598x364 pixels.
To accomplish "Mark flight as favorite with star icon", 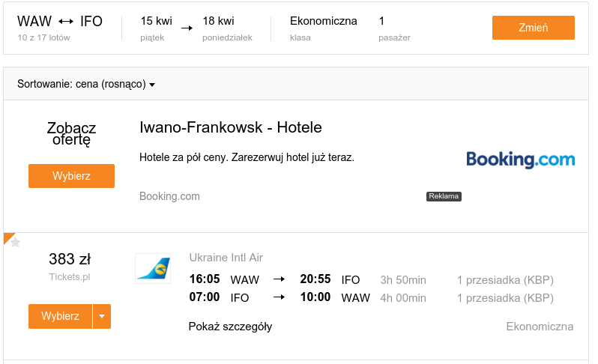I will (x=15, y=243).
